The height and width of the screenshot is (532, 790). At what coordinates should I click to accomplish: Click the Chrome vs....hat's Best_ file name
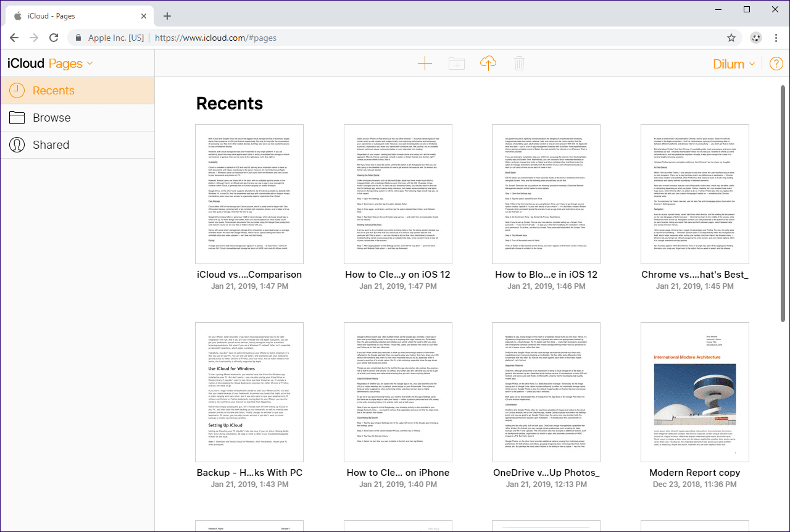tap(695, 275)
